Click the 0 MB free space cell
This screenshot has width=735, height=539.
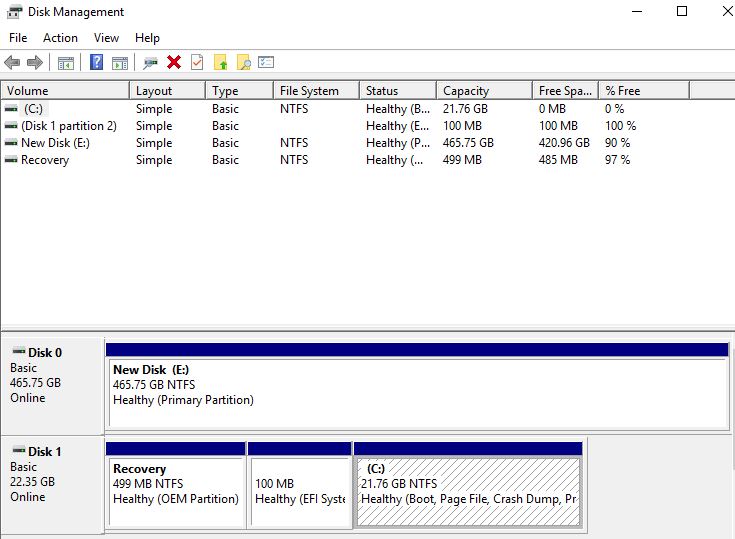[x=552, y=109]
